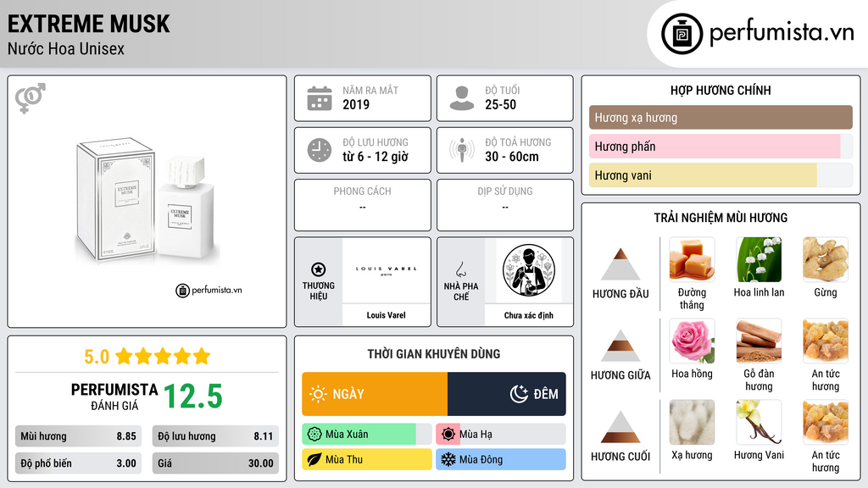Click the Nước Hoa Unisex subtitle
Image resolution: width=868 pixels, height=488 pixels.
(66, 48)
